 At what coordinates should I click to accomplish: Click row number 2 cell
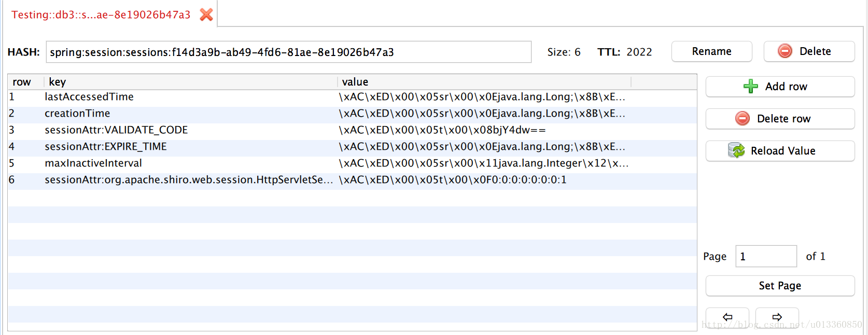(x=25, y=113)
